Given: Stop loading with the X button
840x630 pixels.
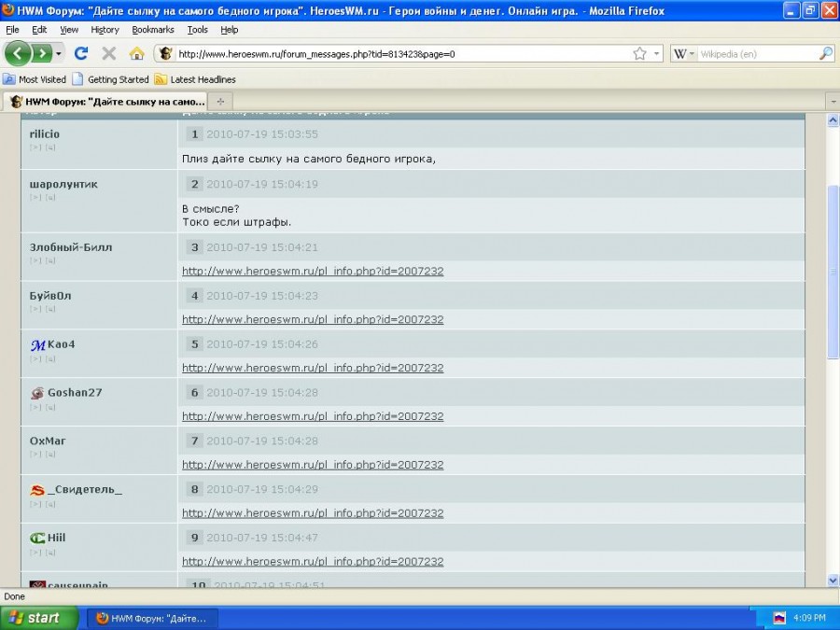Looking at the screenshot, I should pos(109,53).
